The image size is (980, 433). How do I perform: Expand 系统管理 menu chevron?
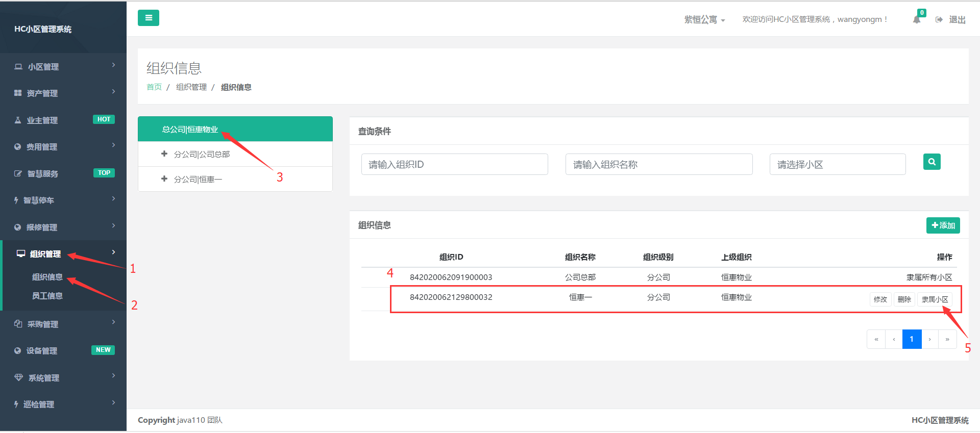coord(113,376)
